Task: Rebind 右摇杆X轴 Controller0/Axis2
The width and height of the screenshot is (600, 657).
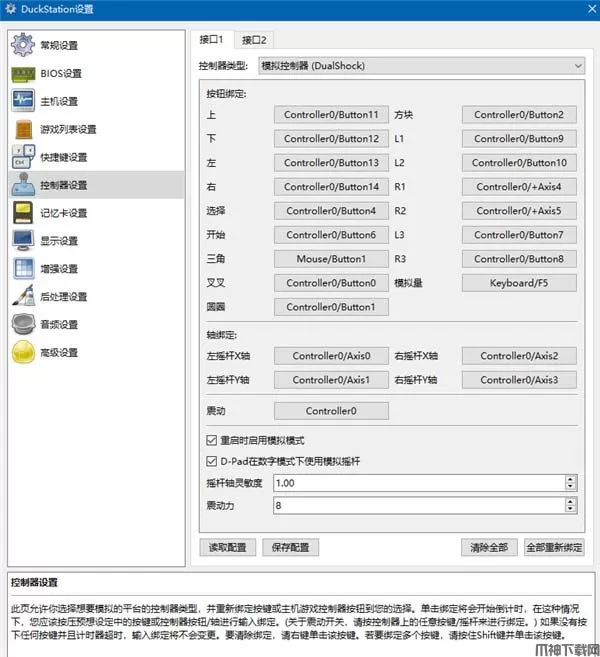Action: pos(519,356)
